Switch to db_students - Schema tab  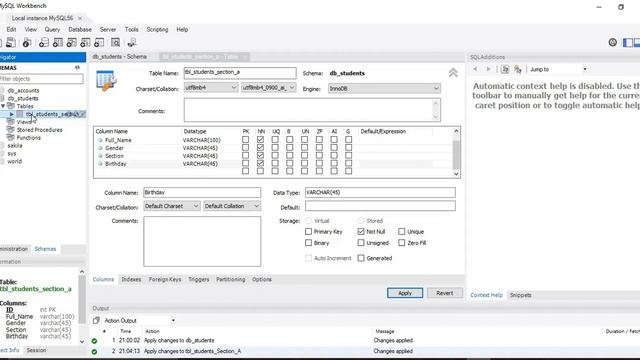[120, 57]
